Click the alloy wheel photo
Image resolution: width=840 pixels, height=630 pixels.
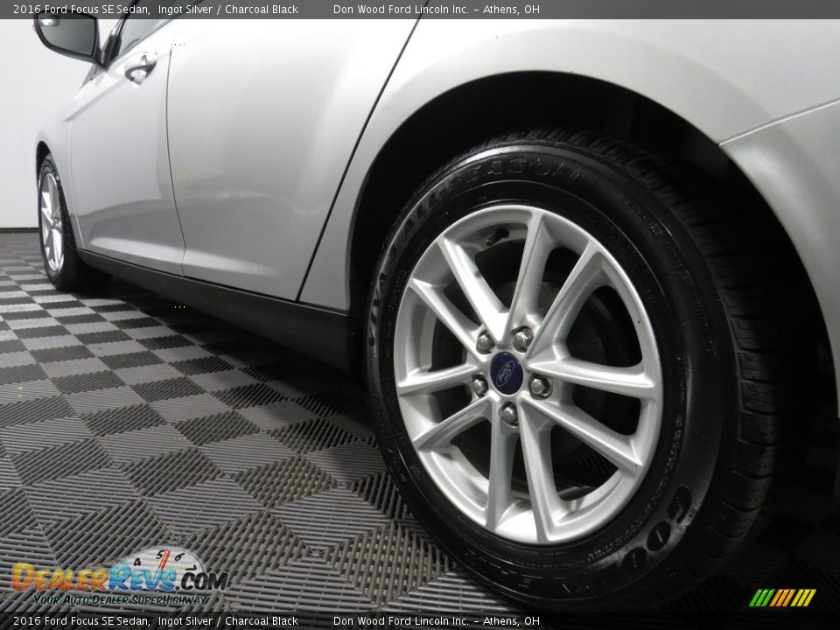(x=525, y=367)
